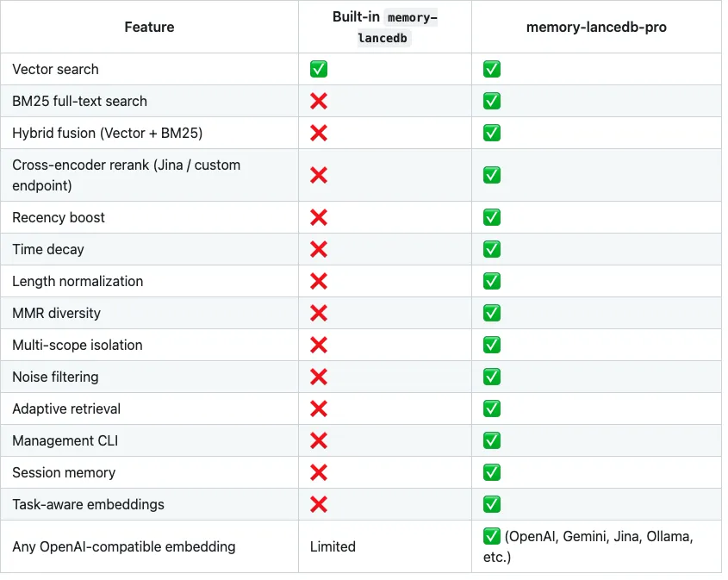This screenshot has width=728, height=580.
Task: Click the memory-lancedb-pro column header
Action: coord(596,28)
